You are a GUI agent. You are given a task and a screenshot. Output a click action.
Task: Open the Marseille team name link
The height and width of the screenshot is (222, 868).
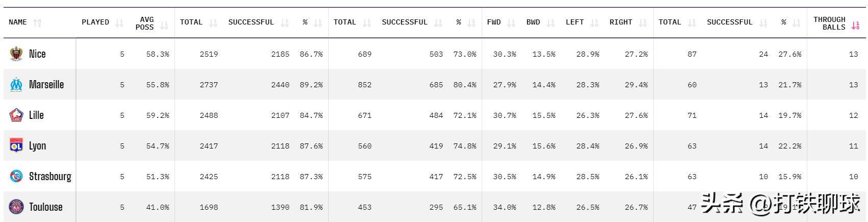tap(46, 85)
